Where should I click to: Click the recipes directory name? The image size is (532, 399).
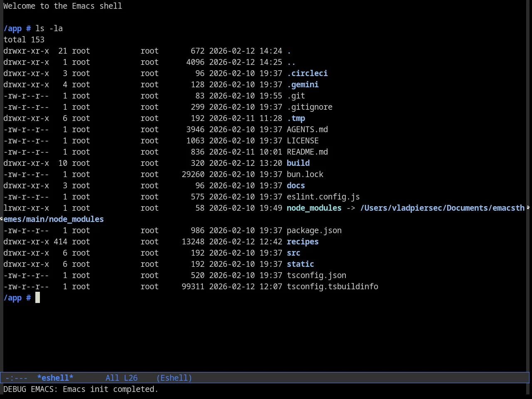[x=303, y=241]
